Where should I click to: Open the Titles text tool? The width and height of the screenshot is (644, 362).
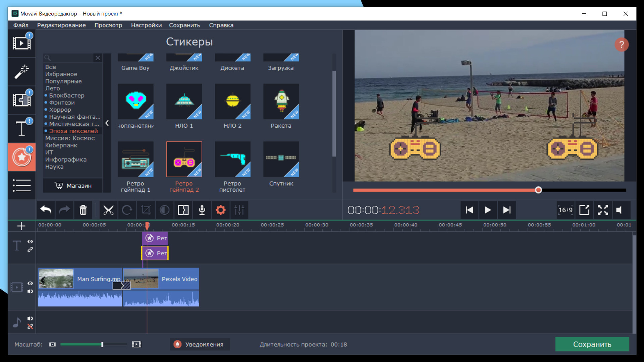[22, 128]
